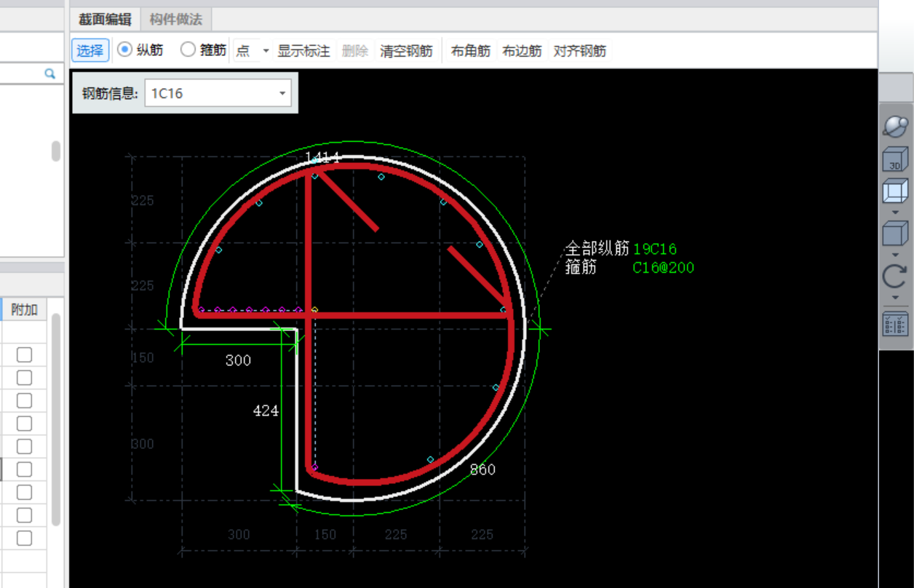Click the 19C16 total longitudinal rebar label
914x588 pixels.
(x=655, y=249)
